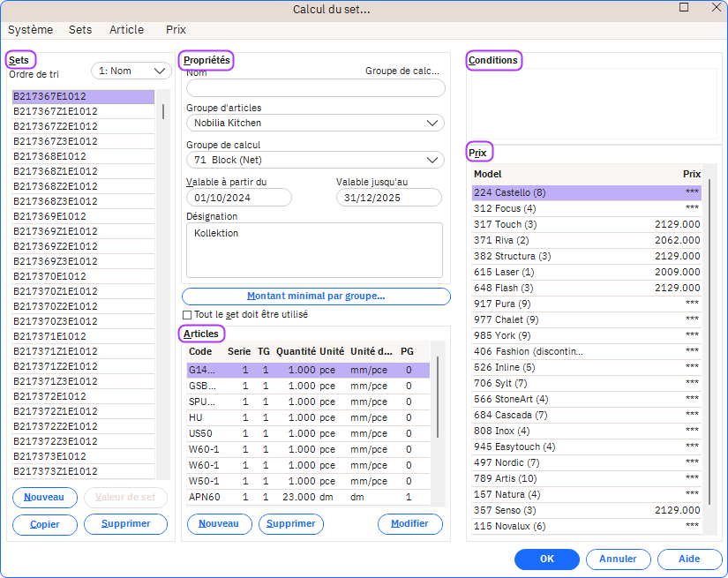
Task: Open the Article menu
Action: click(x=126, y=29)
